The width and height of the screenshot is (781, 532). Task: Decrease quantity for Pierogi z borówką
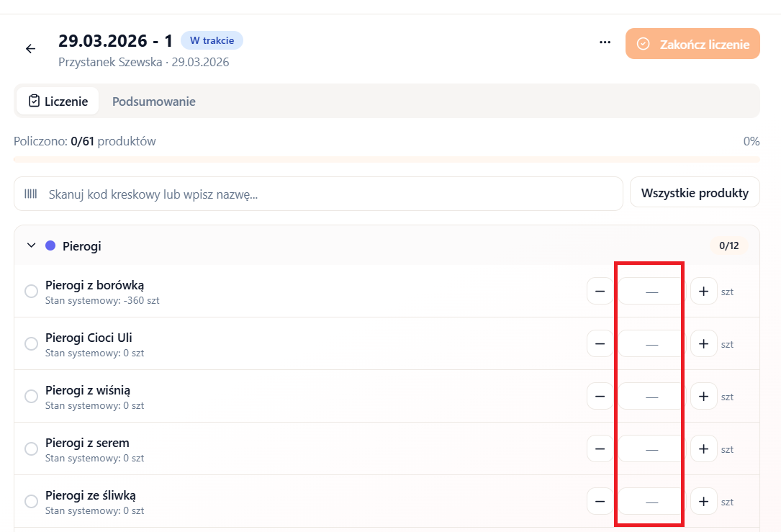tap(600, 291)
